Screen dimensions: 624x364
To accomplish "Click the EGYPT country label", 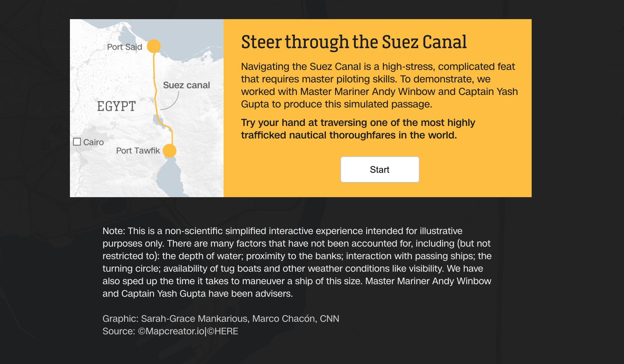I will 116,106.
